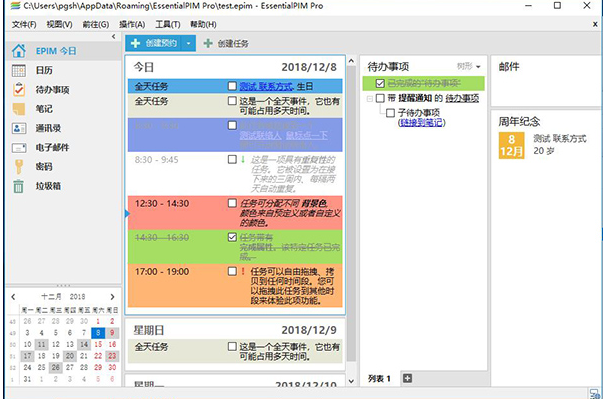
Task: Close the inner document with the menu-bar x
Action: [x=595, y=24]
